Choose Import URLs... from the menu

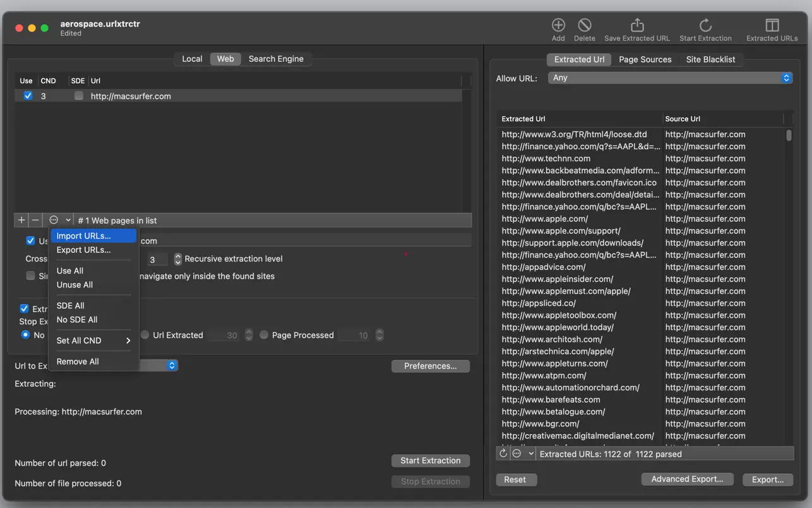click(83, 236)
